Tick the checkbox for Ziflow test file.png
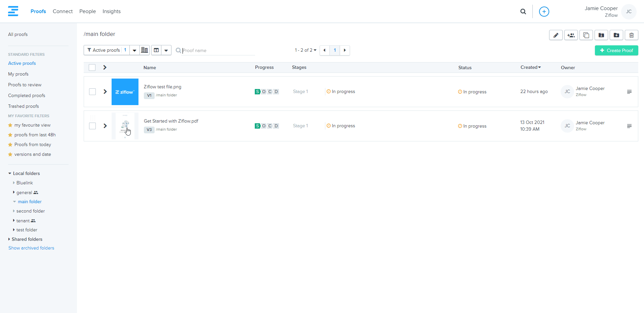Viewport: 644px width, 313px height. coord(92,92)
